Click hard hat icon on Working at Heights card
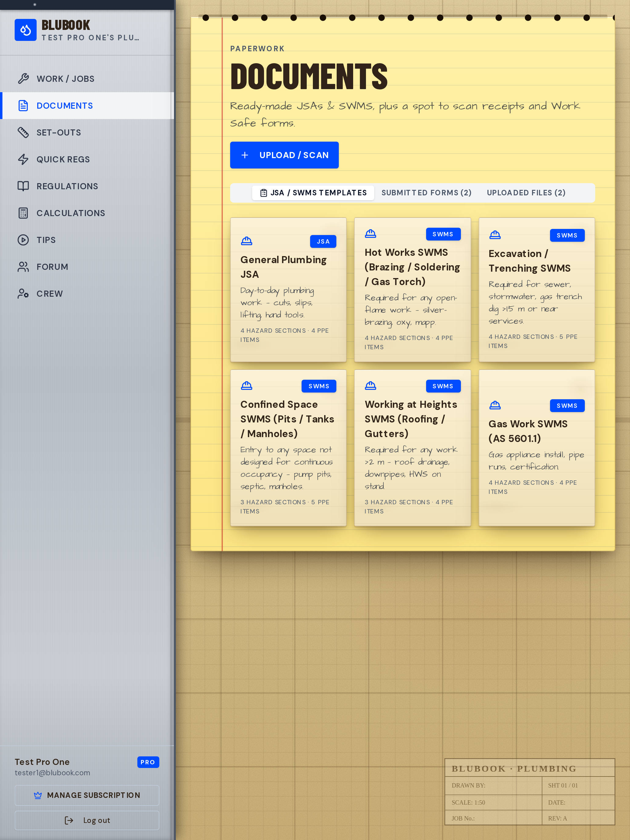The height and width of the screenshot is (840, 630). pos(370,386)
